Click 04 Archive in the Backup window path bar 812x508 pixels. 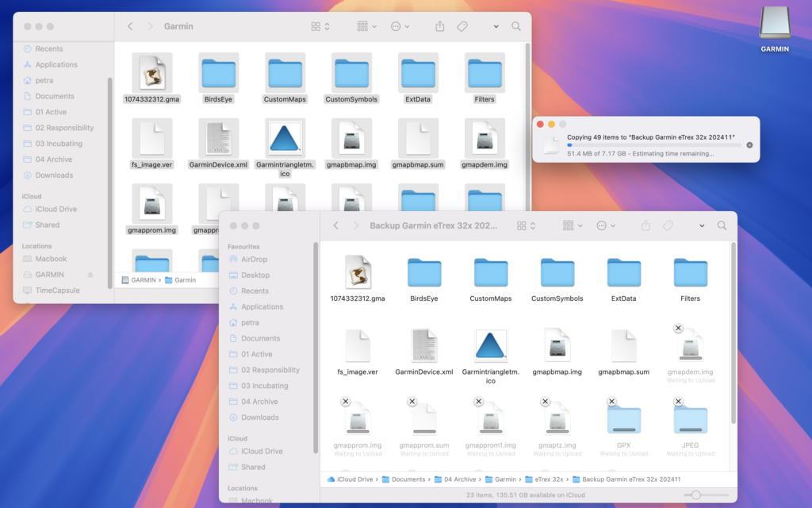[455, 479]
